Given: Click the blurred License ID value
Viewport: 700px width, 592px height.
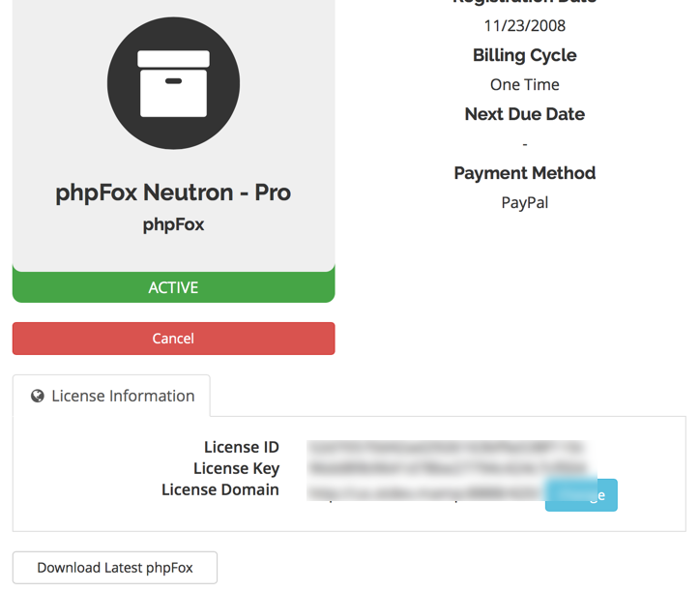Looking at the screenshot, I should click(x=445, y=447).
